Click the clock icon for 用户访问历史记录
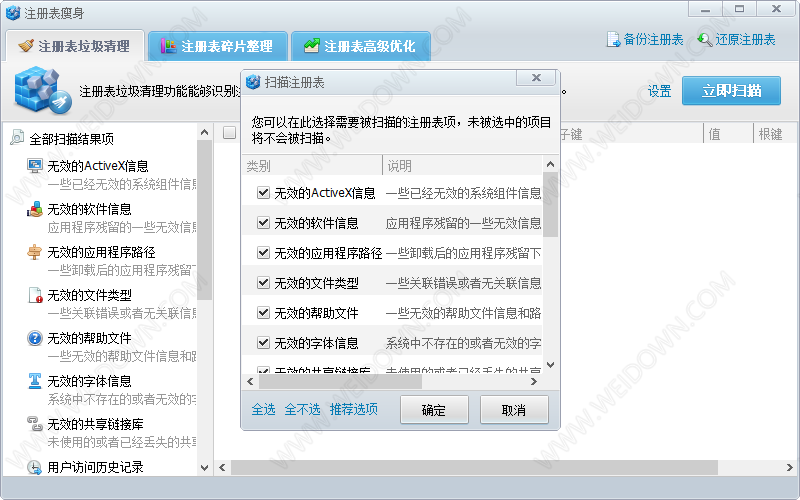This screenshot has width=800, height=500. (x=35, y=467)
